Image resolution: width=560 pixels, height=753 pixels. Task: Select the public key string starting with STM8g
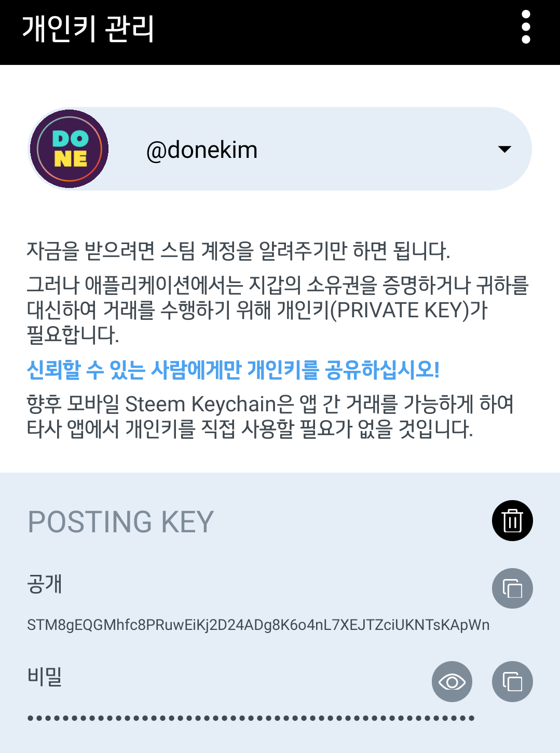point(258,625)
